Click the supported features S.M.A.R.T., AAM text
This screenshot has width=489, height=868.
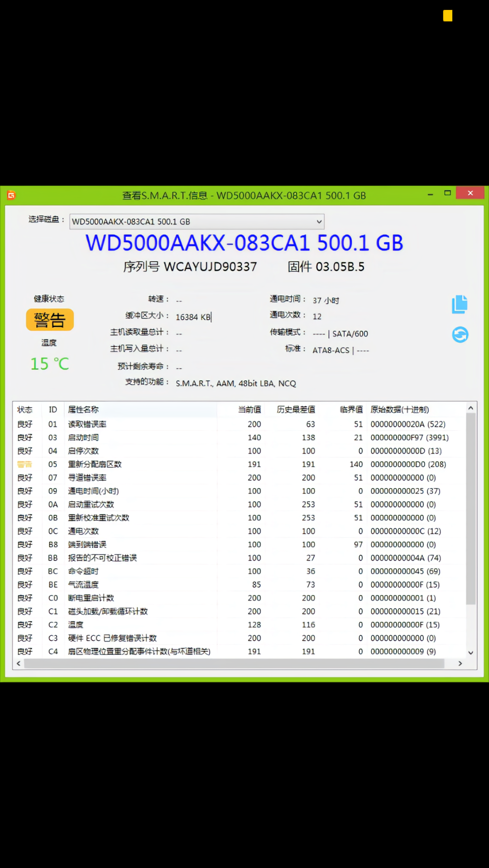[236, 384]
